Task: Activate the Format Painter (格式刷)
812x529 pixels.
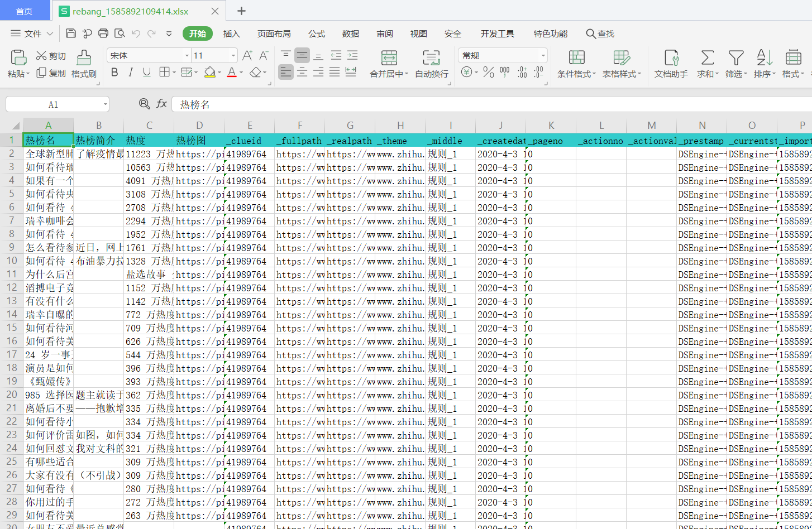Action: (x=84, y=64)
